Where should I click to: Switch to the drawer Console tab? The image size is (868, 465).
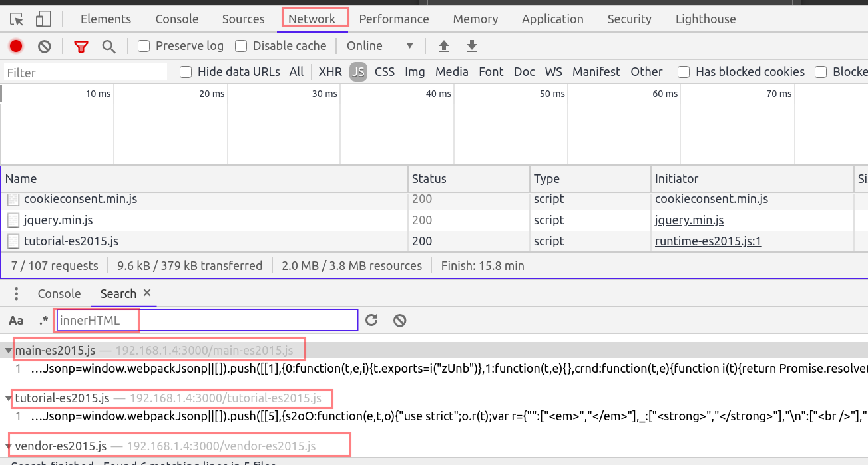pos(59,294)
